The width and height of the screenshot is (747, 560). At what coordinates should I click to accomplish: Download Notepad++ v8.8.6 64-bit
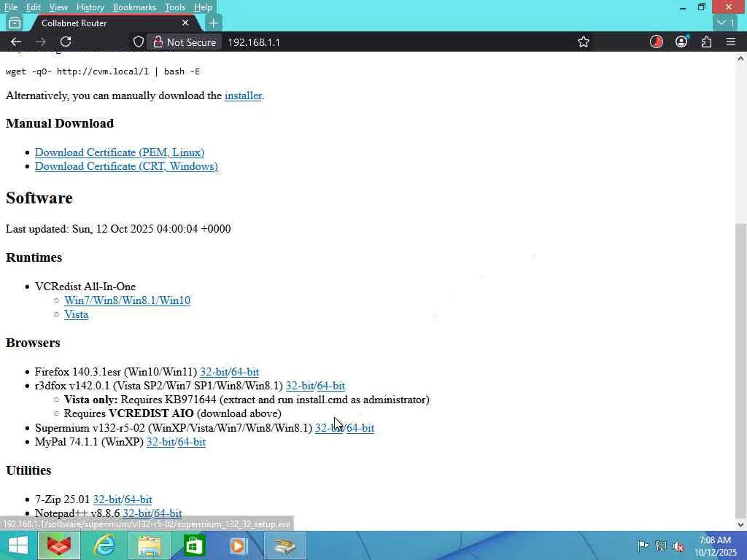point(169,513)
